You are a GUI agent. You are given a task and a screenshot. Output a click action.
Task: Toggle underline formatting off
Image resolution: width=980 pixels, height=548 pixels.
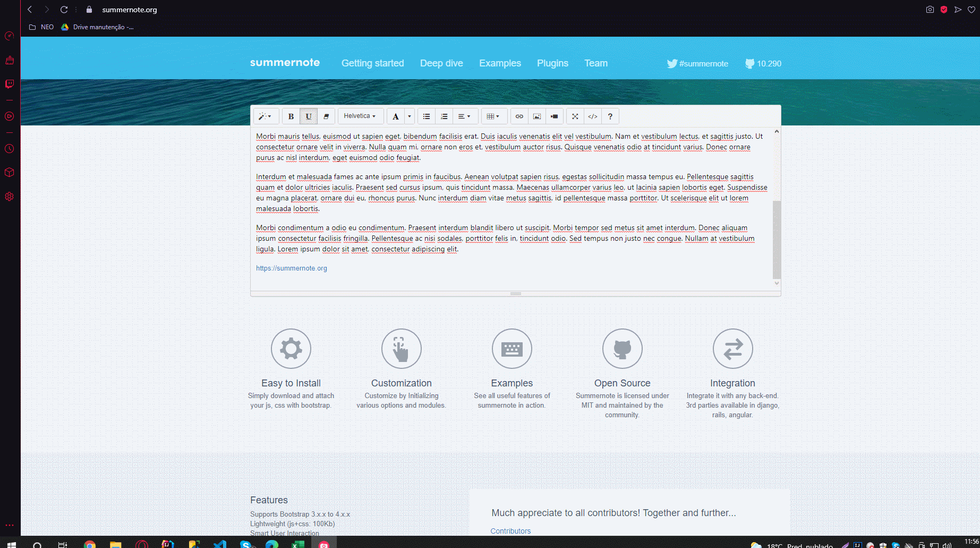309,116
